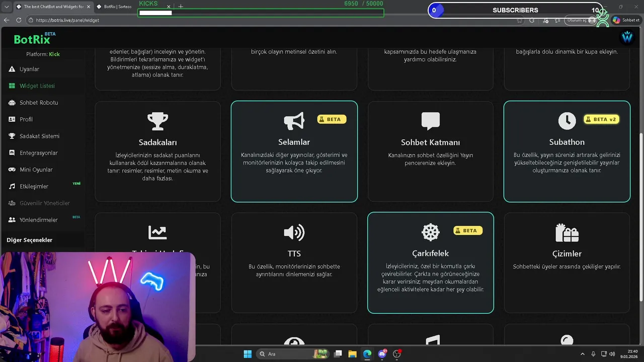The image size is (644, 362).
Task: Click the Çizimler gift box icon
Action: [x=567, y=232]
